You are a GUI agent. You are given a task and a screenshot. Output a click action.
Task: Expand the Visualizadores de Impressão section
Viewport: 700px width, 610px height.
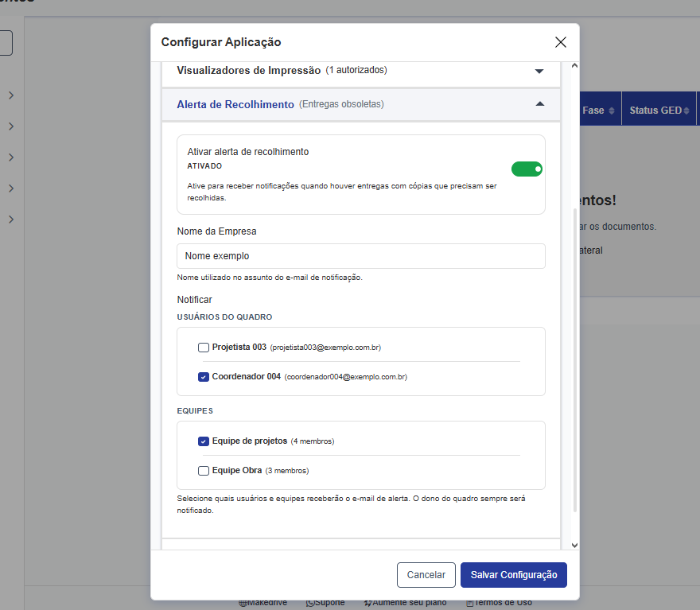539,71
